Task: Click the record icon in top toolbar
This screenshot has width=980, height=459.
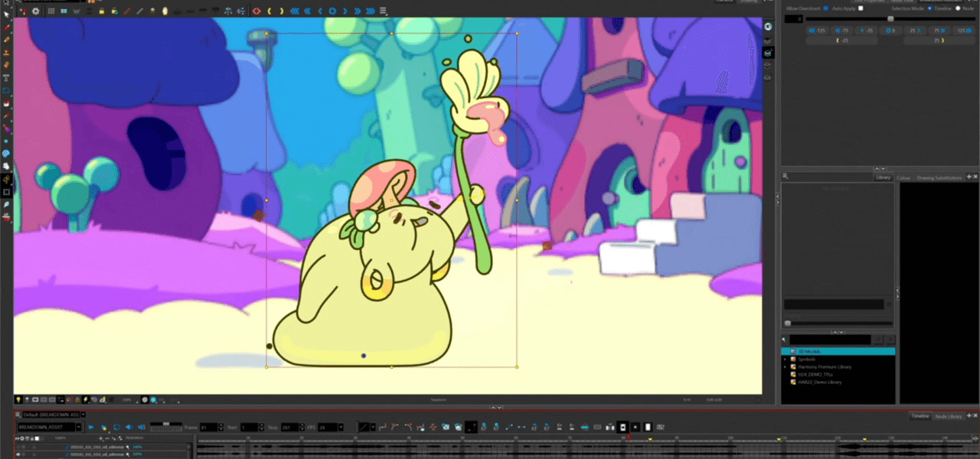Action: [x=256, y=11]
